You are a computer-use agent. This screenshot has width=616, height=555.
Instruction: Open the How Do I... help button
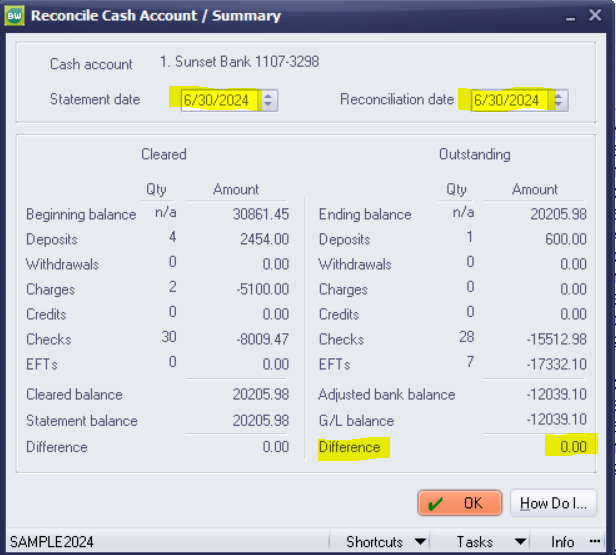pos(553,503)
